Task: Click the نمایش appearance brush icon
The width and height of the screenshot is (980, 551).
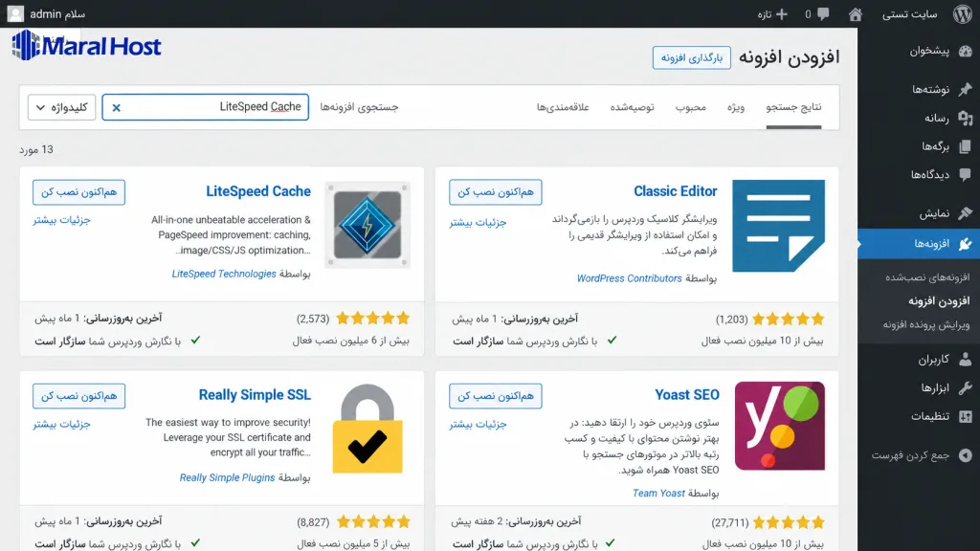Action: (965, 213)
